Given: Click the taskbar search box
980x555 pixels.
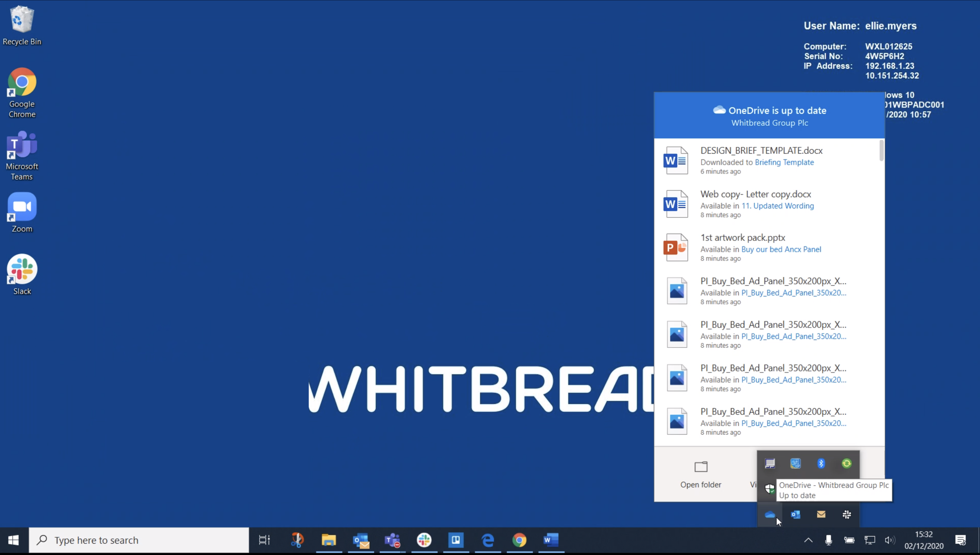Looking at the screenshot, I should pyautogui.click(x=139, y=540).
